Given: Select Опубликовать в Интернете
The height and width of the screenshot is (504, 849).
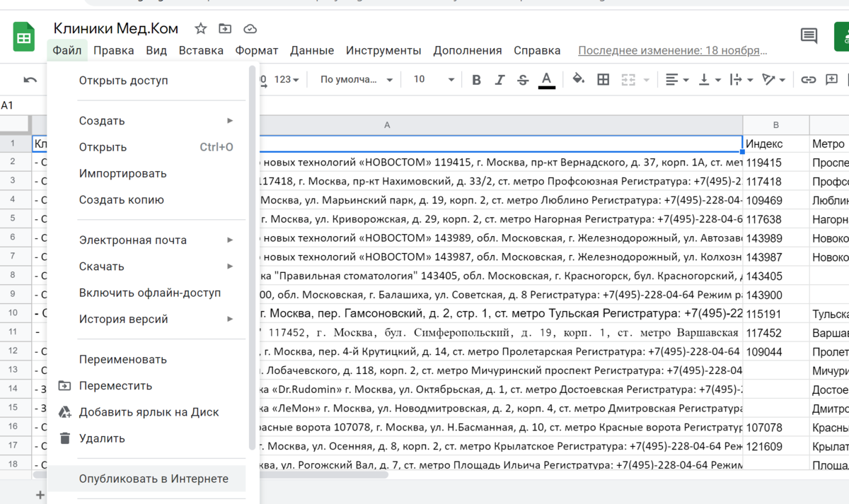Looking at the screenshot, I should point(146,479).
